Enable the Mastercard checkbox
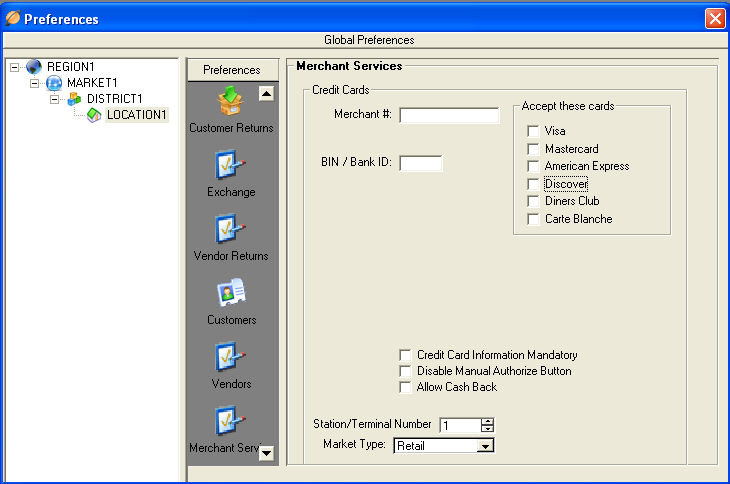The width and height of the screenshot is (730, 484). tap(533, 148)
